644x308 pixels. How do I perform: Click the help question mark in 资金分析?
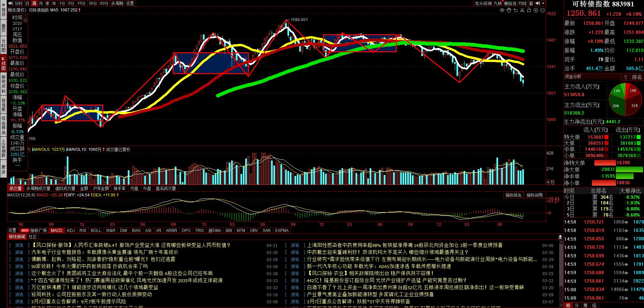tap(626, 77)
